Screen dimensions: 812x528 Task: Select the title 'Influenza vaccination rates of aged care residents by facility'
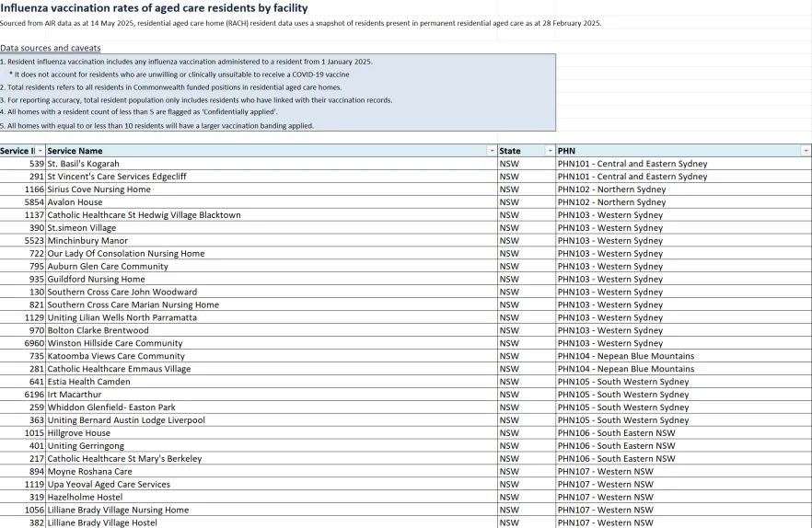pyautogui.click(x=154, y=7)
